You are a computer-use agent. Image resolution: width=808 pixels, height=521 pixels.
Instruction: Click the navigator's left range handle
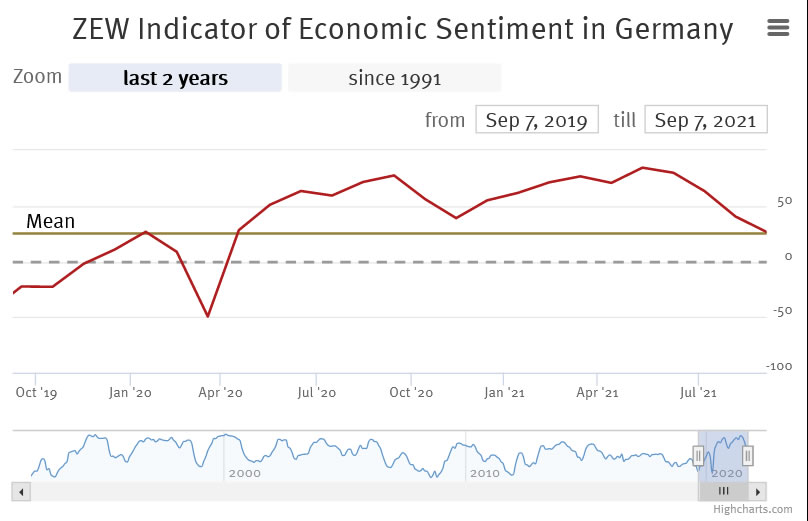698,456
